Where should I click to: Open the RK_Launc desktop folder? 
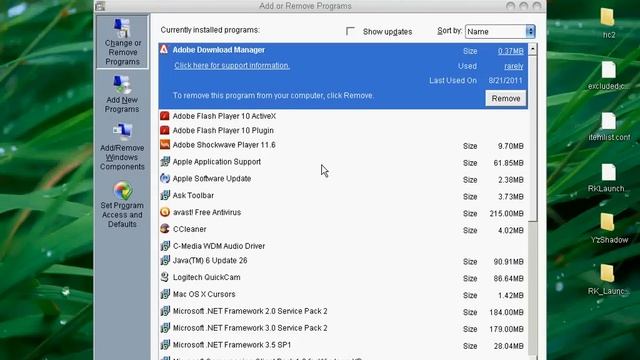pyautogui.click(x=608, y=280)
